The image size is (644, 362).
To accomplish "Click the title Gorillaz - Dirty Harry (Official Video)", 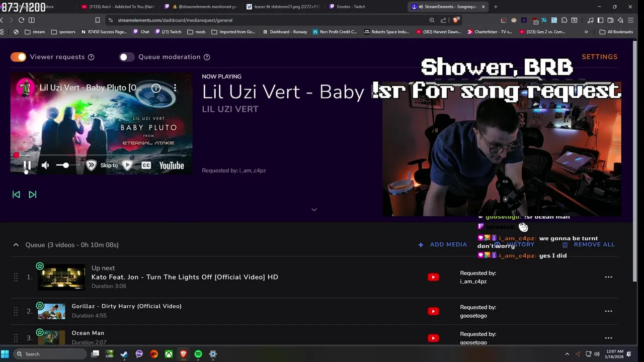I will click(126, 306).
